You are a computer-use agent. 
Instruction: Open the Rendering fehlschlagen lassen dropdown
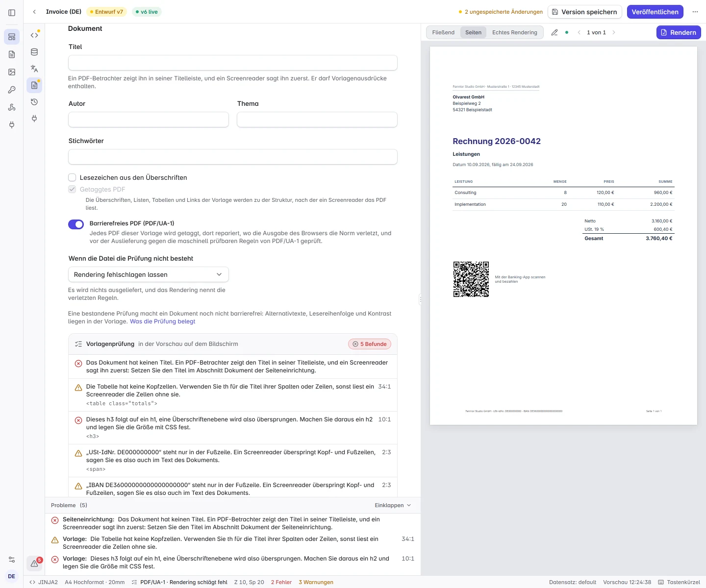(149, 274)
